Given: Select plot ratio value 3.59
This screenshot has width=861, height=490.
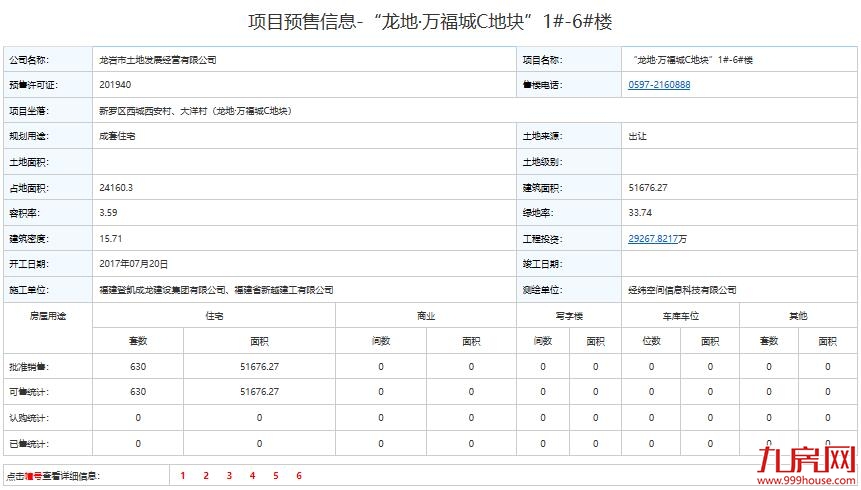Looking at the screenshot, I should 108,213.
